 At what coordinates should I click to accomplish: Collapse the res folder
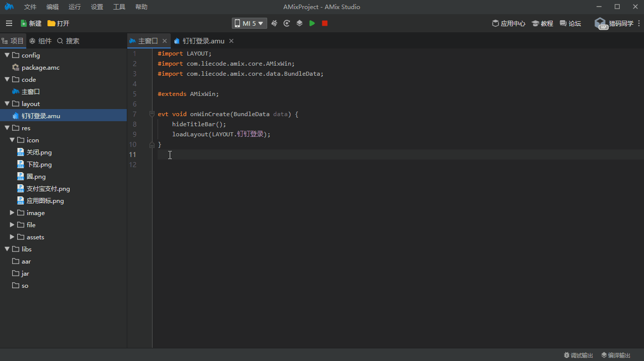[x=7, y=128]
